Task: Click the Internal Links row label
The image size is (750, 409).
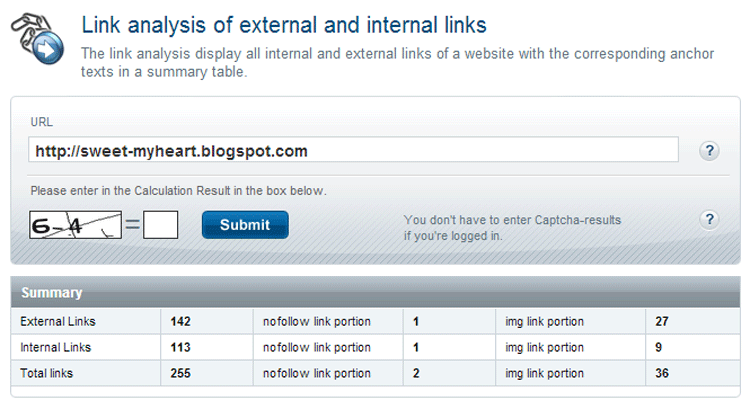Action: click(55, 347)
